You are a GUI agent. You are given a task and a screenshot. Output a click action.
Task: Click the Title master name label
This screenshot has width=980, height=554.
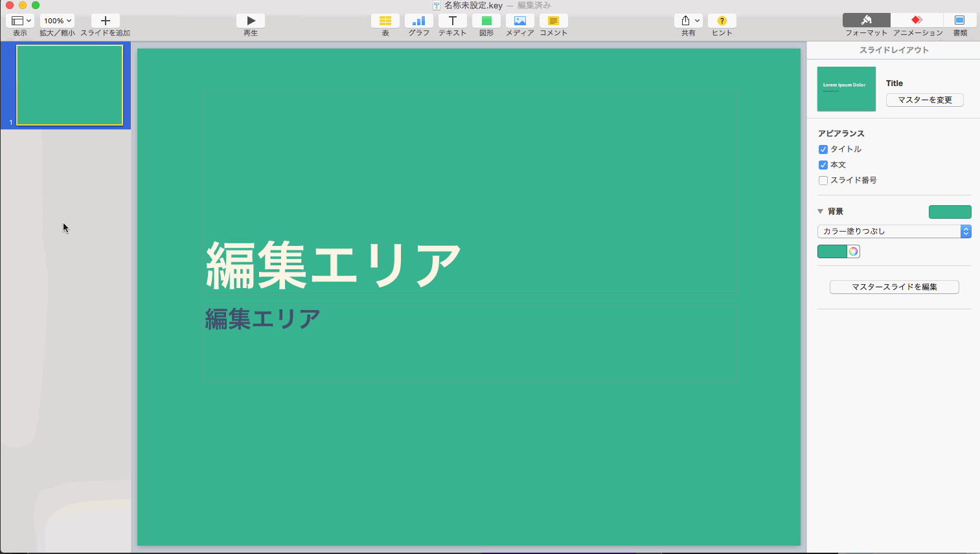895,83
